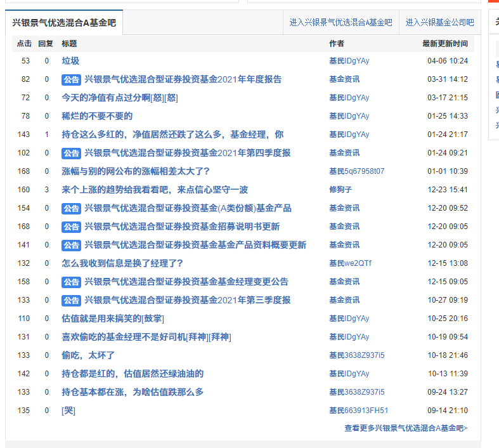Open the 兴银景气优选混合A基金吧 tab
The width and height of the screenshot is (499, 448).
(x=64, y=23)
